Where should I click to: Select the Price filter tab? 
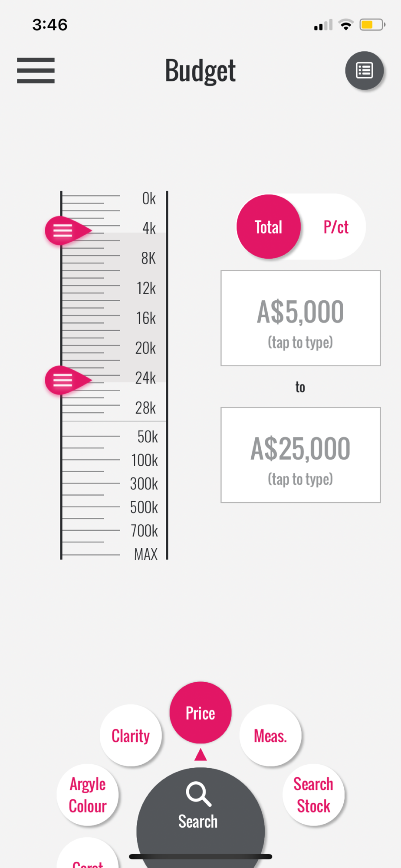pyautogui.click(x=200, y=713)
